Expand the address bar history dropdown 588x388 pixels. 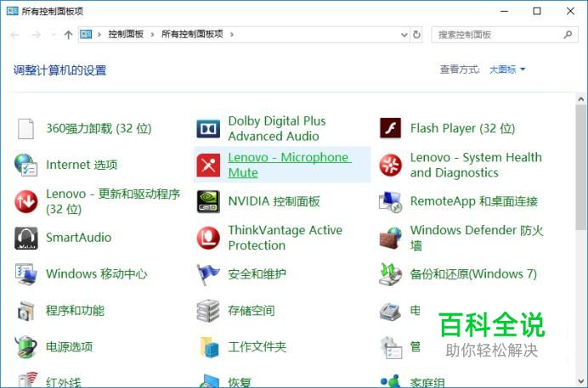click(404, 35)
